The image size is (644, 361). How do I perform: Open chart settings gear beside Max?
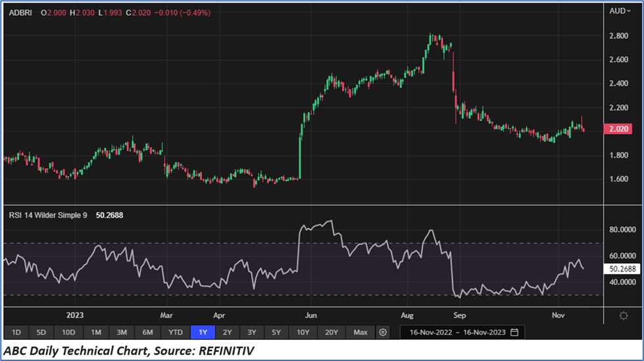383,332
